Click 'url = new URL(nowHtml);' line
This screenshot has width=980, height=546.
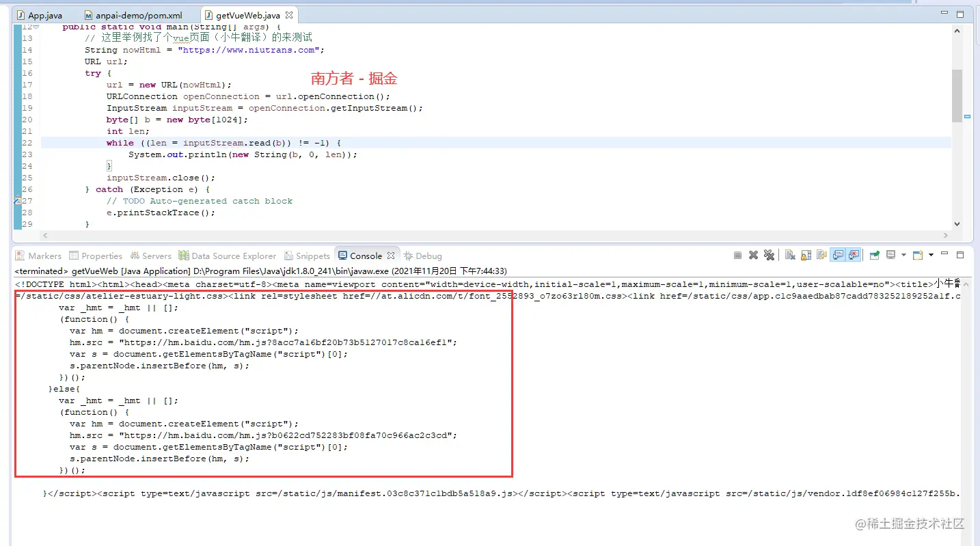(x=169, y=85)
